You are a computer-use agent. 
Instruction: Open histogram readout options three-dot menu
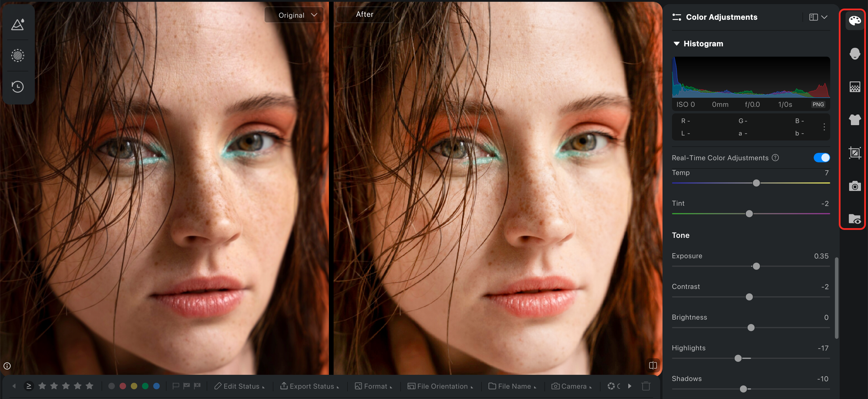(x=824, y=127)
